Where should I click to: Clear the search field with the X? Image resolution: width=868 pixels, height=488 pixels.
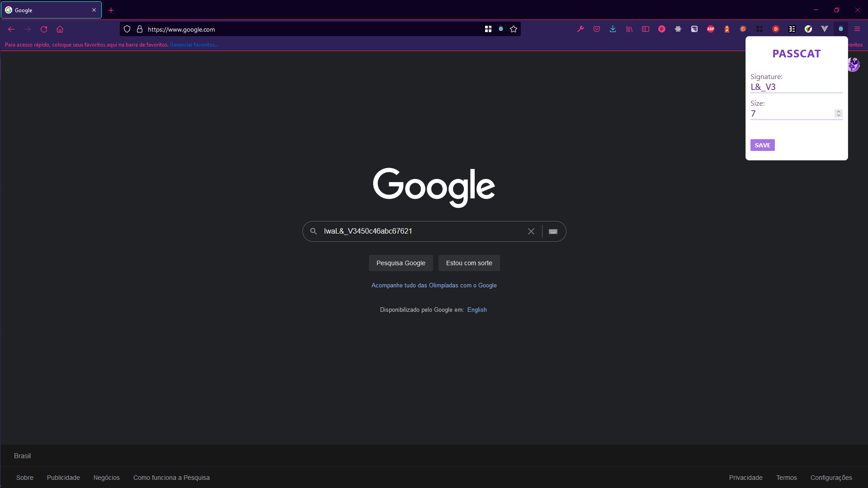[531, 231]
